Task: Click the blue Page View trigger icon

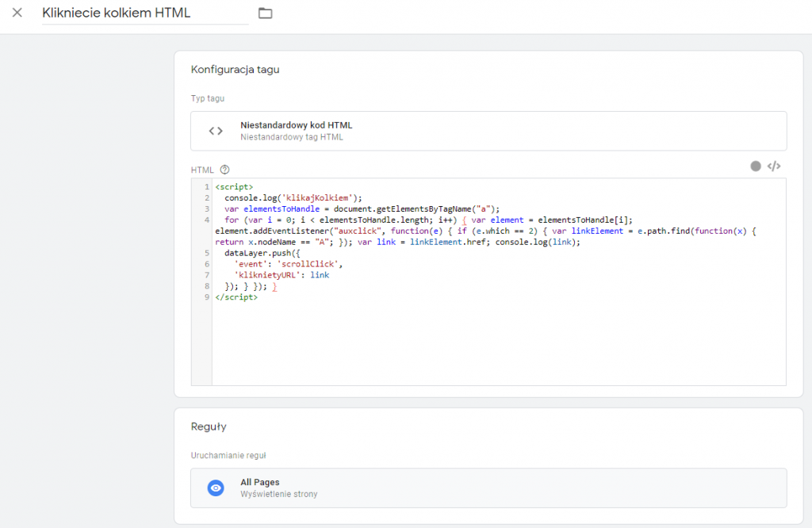Action: coord(216,488)
